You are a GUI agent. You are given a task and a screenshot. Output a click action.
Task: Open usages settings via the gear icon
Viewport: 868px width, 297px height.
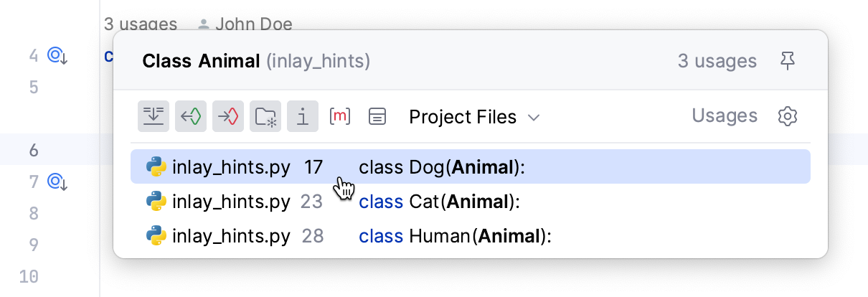(788, 116)
